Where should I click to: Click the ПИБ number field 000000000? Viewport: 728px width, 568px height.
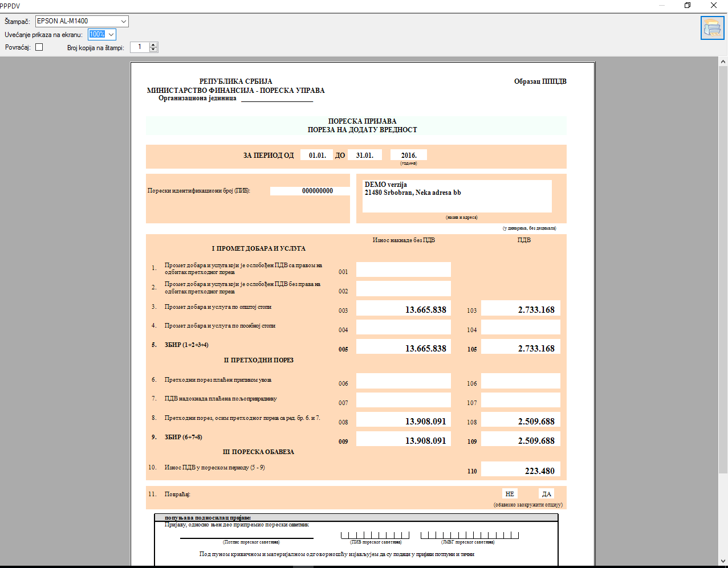click(310, 191)
